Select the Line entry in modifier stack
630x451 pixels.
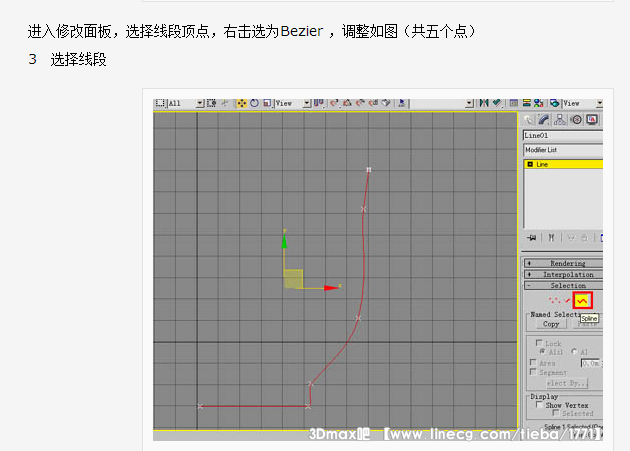tap(563, 164)
